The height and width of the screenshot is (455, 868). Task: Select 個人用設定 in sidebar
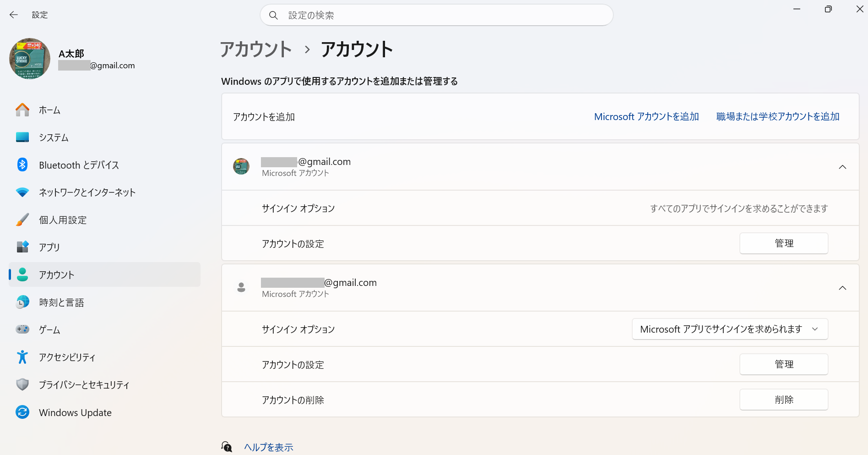click(x=104, y=220)
